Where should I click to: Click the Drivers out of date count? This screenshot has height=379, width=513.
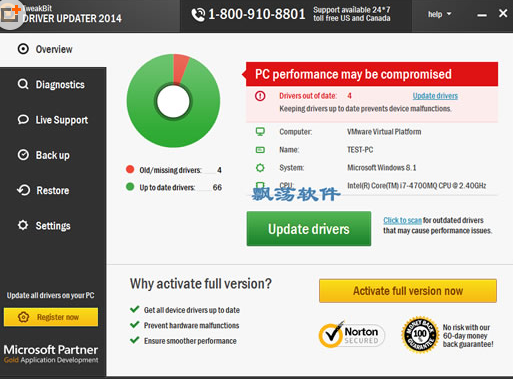(x=349, y=96)
